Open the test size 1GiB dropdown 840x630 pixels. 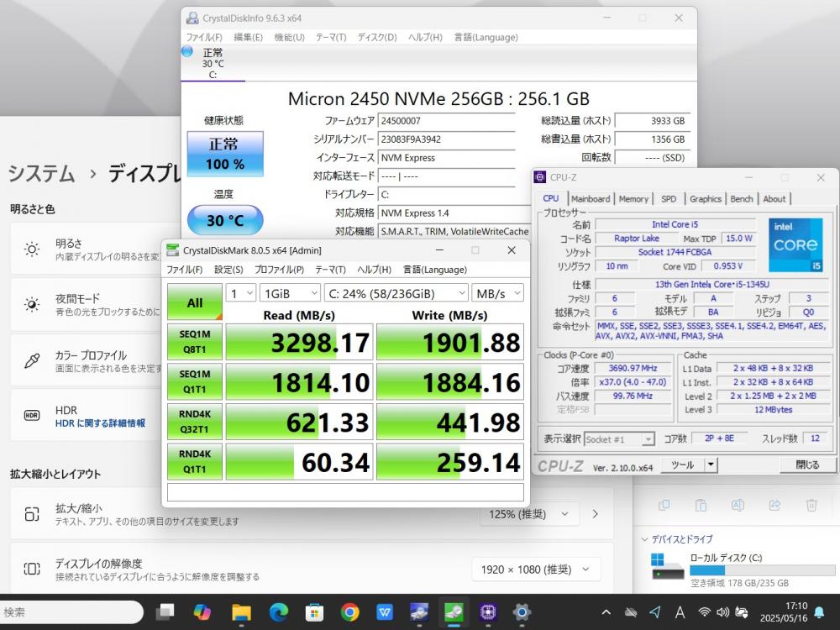(x=290, y=293)
